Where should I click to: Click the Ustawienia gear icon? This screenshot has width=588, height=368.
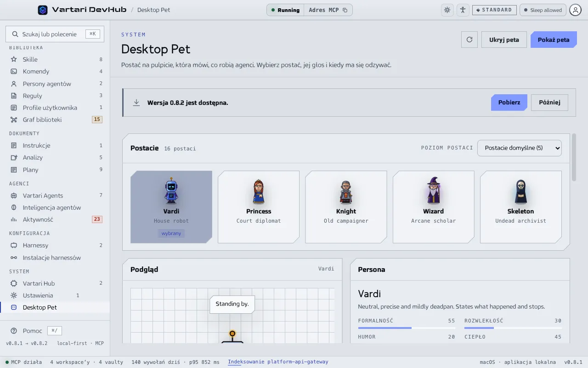point(14,295)
